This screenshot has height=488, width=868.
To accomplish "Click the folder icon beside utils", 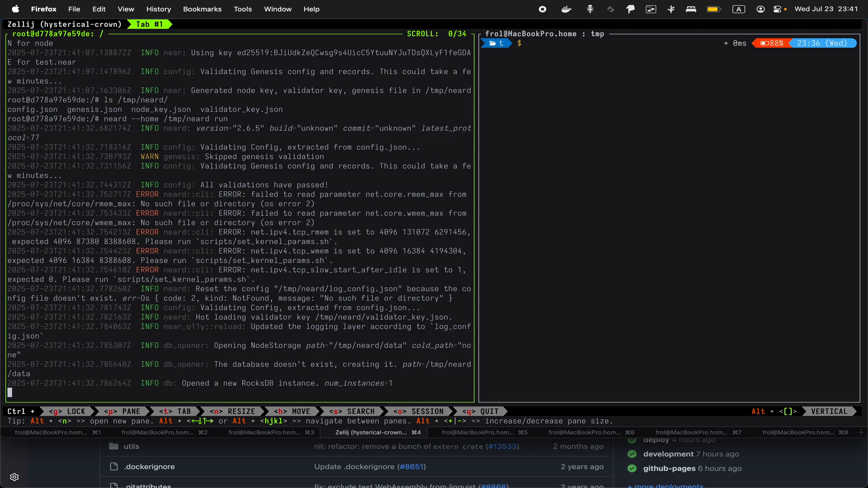I will coord(113,446).
